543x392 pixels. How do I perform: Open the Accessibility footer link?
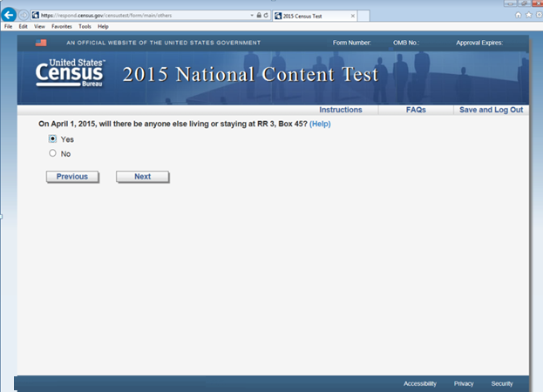(x=420, y=383)
